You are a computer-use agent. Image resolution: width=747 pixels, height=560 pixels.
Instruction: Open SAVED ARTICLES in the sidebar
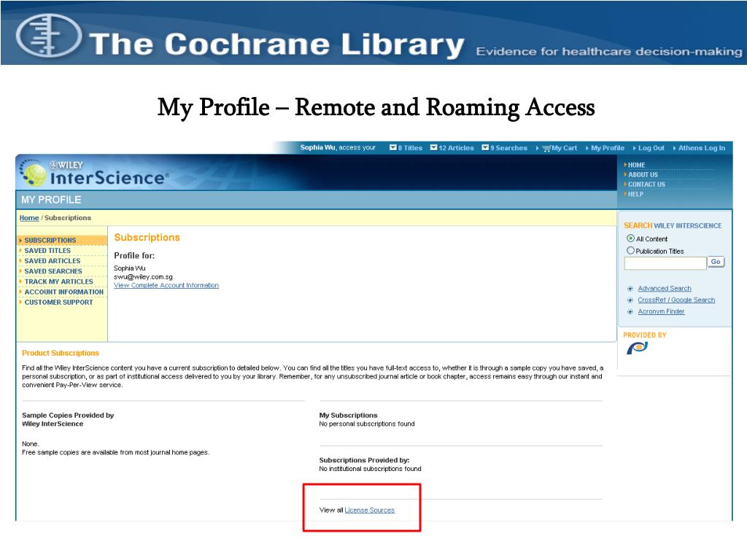pos(53,261)
